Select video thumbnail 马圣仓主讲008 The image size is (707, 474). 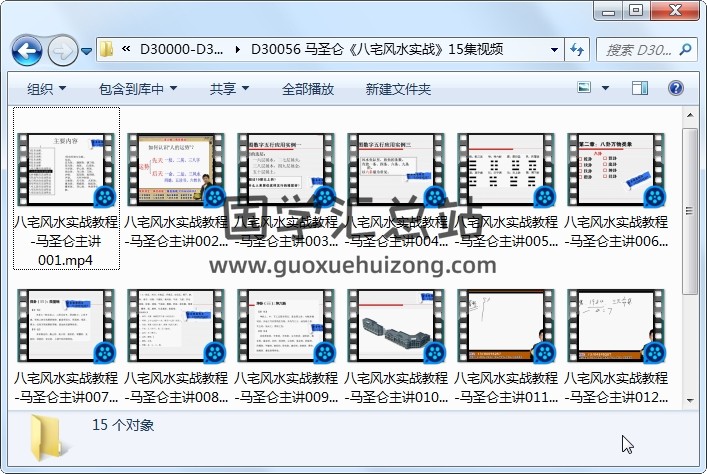pos(176,326)
